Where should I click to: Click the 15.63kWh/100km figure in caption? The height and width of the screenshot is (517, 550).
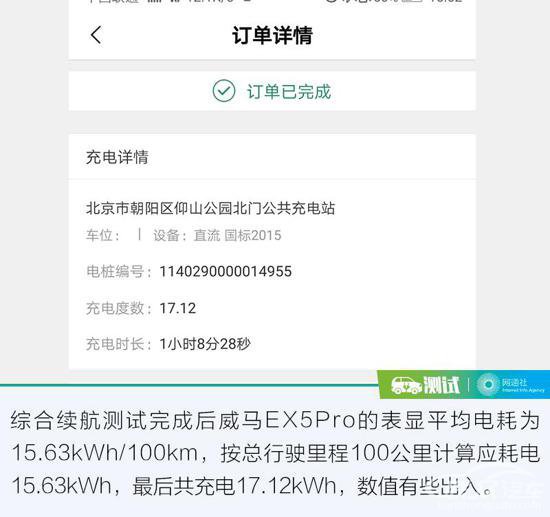pos(105,453)
